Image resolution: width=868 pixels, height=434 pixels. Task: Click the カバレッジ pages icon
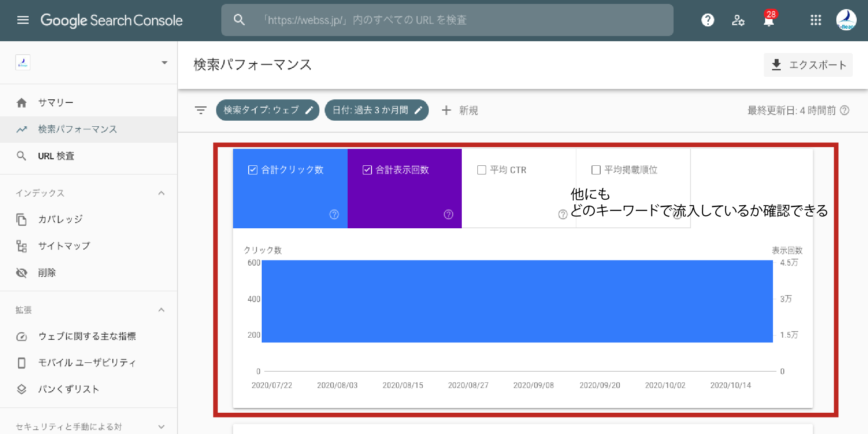21,220
